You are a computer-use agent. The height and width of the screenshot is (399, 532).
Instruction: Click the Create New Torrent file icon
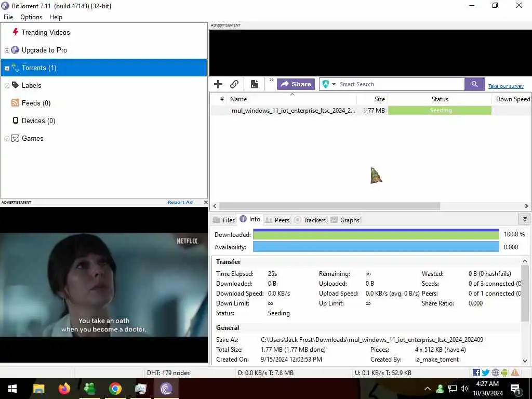pyautogui.click(x=255, y=84)
